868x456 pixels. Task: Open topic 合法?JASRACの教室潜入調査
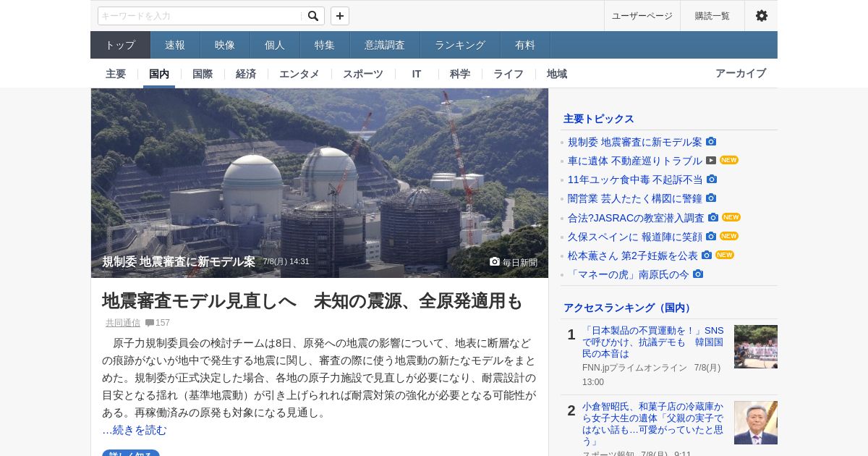click(x=636, y=218)
